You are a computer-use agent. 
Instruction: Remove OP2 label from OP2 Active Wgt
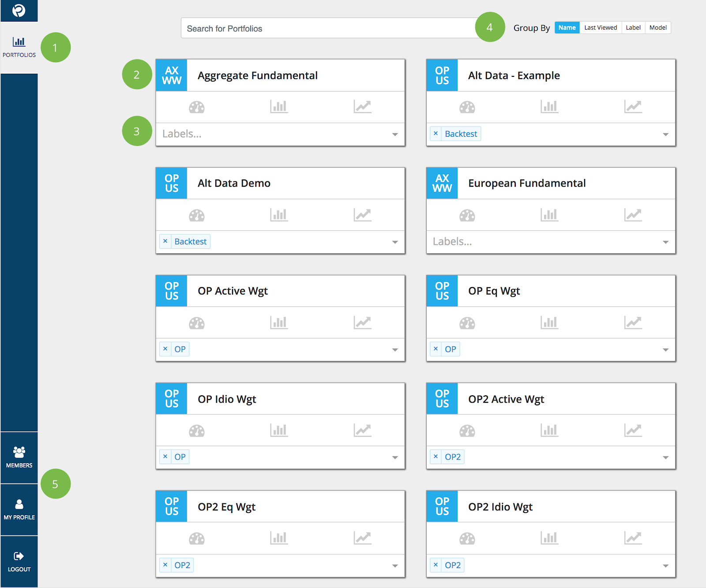click(x=436, y=457)
